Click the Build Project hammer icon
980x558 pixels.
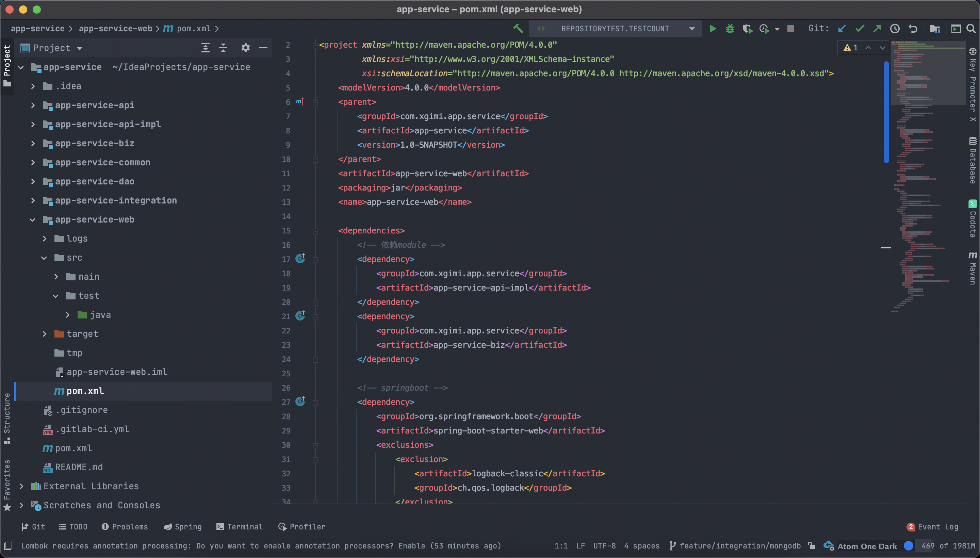(x=518, y=28)
